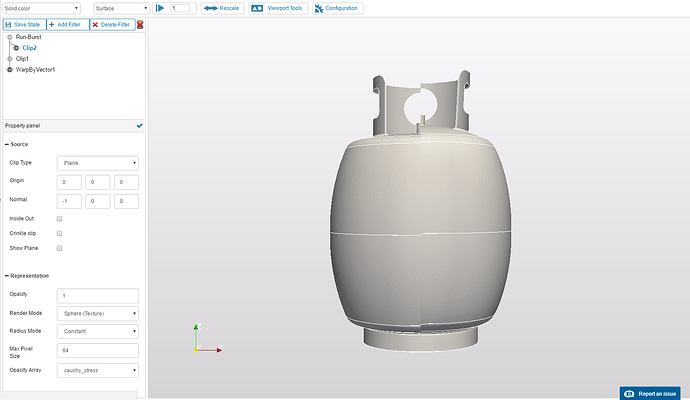Apply properties with the blue checkmark
690x400 pixels.
pyautogui.click(x=139, y=125)
